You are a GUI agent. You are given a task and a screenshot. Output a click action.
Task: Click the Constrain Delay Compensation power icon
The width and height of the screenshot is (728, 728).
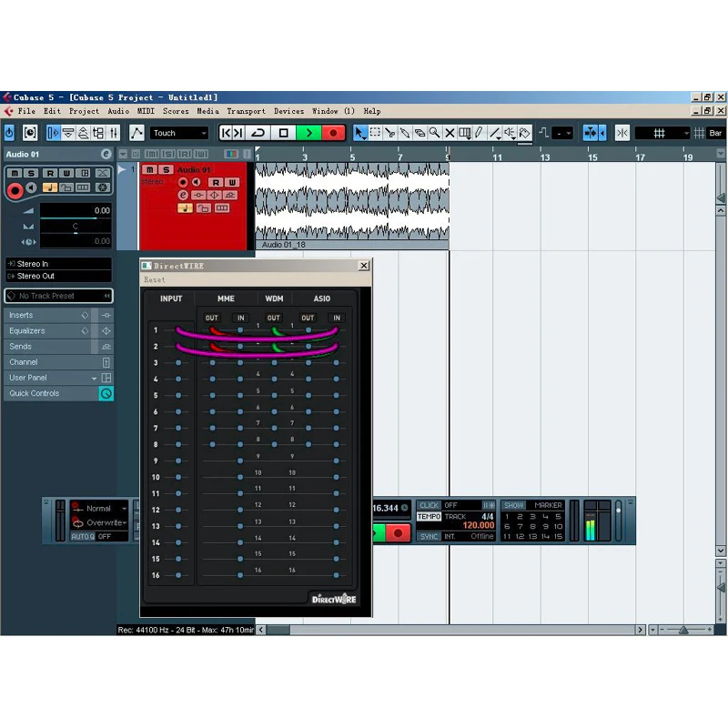coord(9,133)
